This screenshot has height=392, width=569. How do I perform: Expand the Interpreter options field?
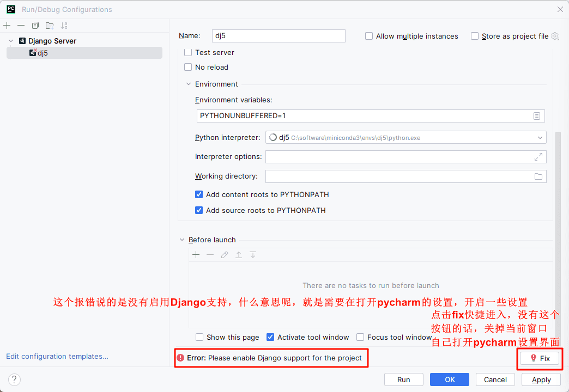tap(538, 157)
